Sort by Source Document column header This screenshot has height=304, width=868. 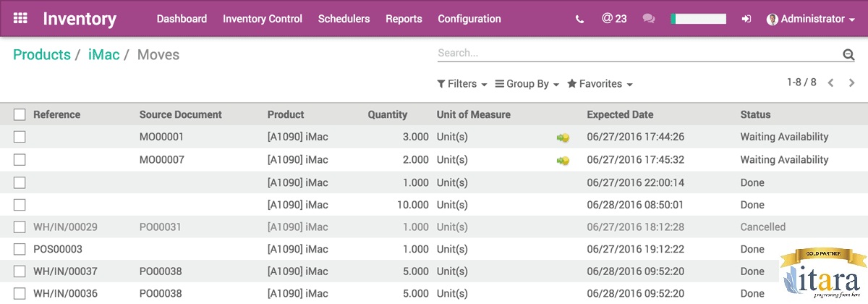pos(181,114)
